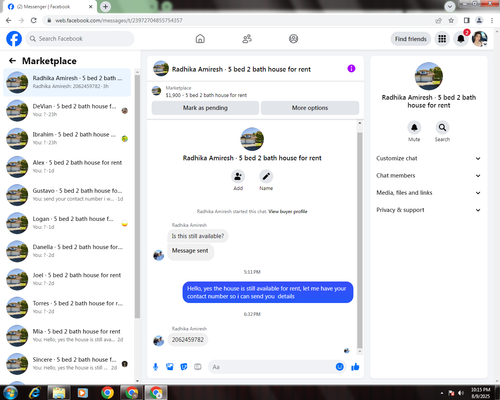
Task: Go to the Home feed icon
Action: (200, 39)
